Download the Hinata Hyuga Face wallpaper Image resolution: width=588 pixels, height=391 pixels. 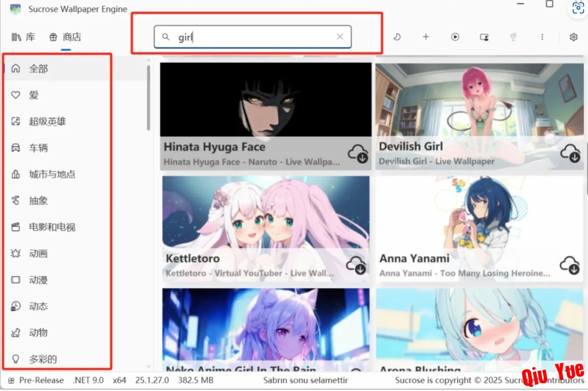pyautogui.click(x=358, y=153)
